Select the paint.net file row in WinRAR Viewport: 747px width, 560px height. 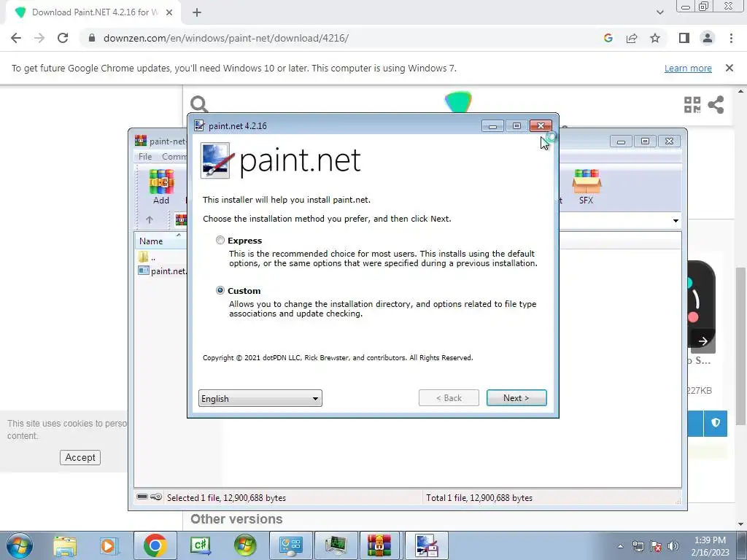click(x=162, y=271)
